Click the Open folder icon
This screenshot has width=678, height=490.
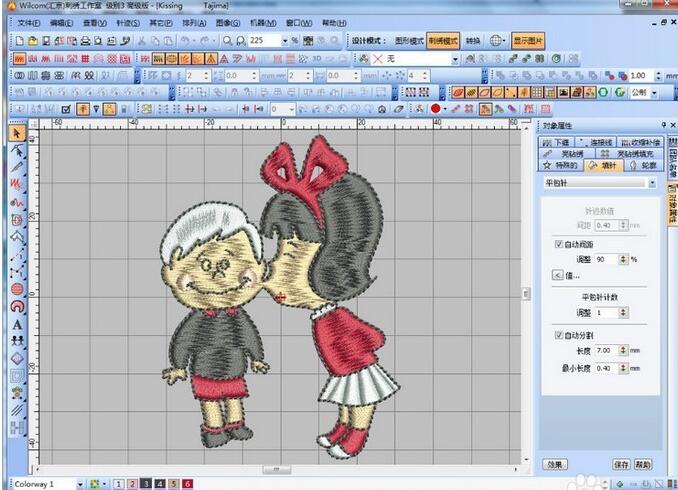coord(32,41)
